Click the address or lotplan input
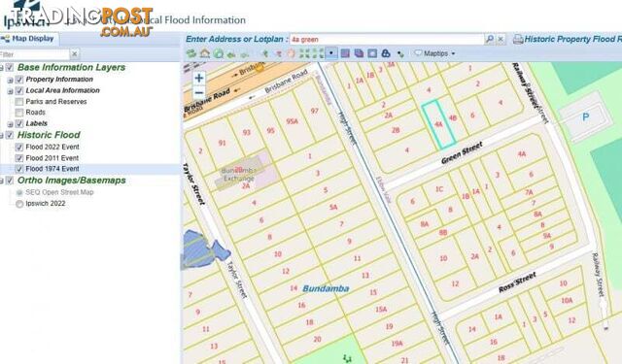This screenshot has height=364, width=622. tap(386, 39)
